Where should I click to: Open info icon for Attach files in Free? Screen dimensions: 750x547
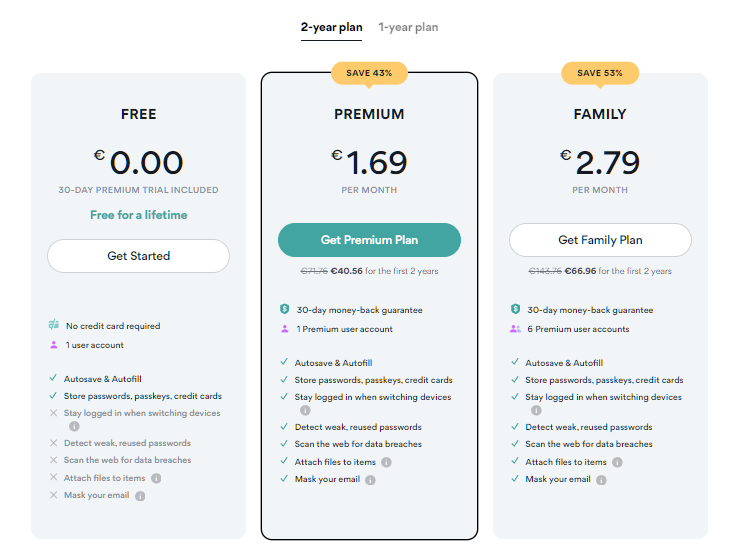[x=156, y=478]
